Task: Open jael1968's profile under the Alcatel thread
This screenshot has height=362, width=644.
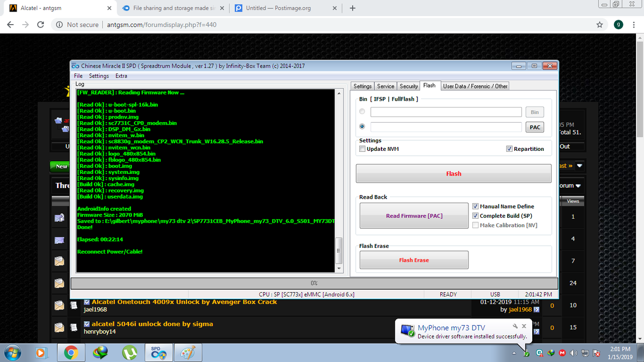Action: [95, 310]
